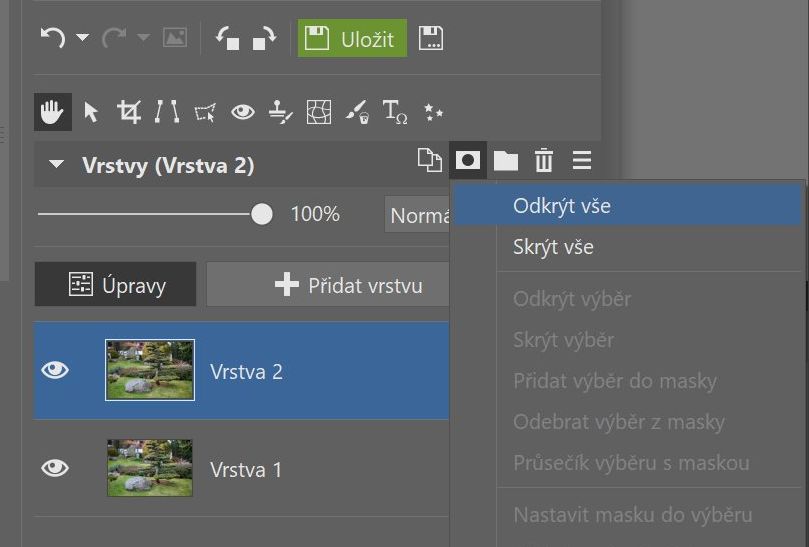Click the Skrýt výběr menu entry
The image size is (809, 547).
626,340
